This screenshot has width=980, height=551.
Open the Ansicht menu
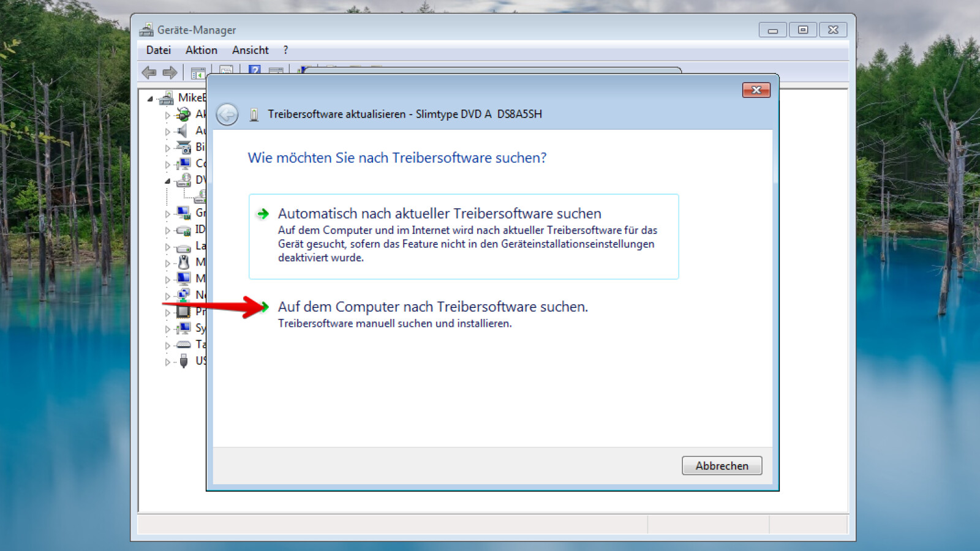250,50
